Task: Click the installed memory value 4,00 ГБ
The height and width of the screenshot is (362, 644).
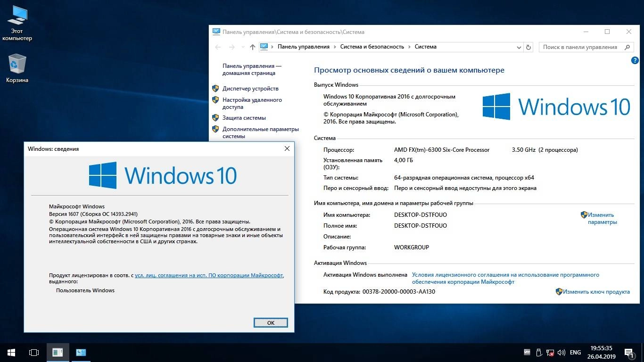Action: tap(403, 160)
